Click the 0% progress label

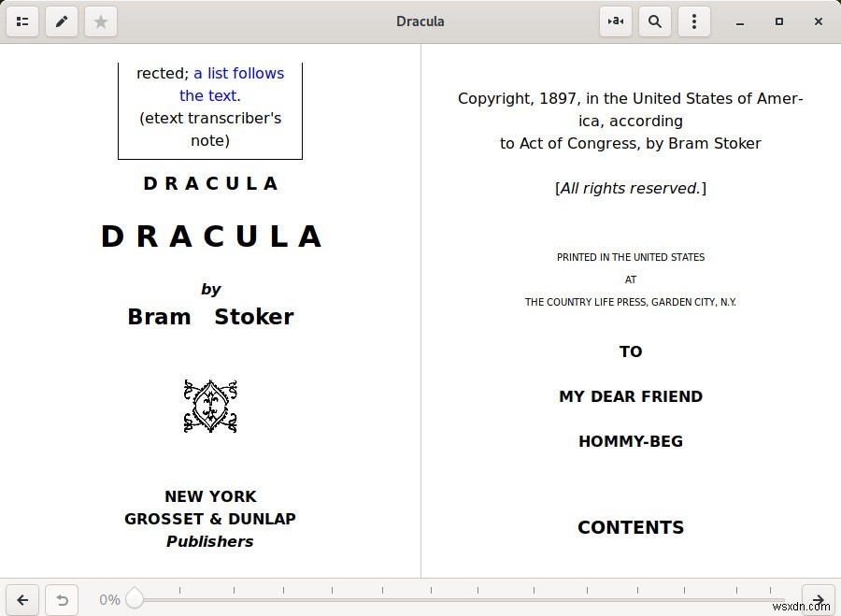(x=109, y=599)
